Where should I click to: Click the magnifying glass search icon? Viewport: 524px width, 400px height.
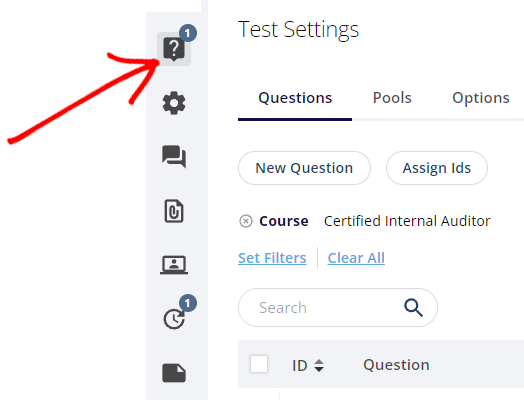413,307
